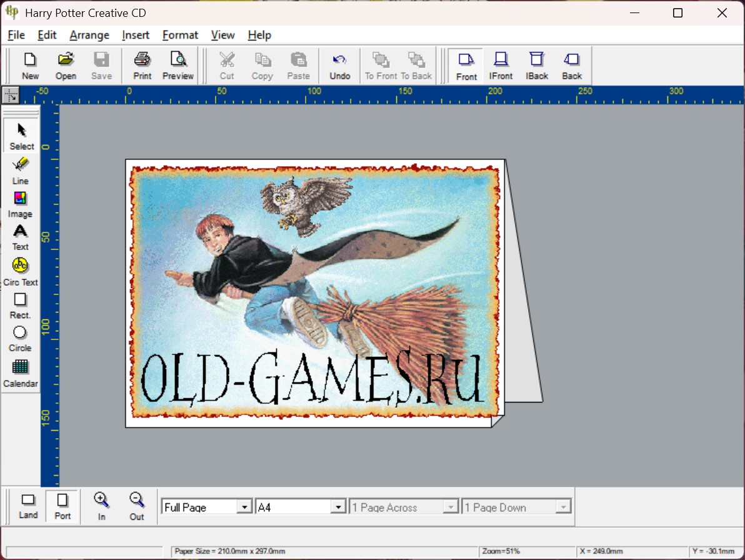Viewport: 745px width, 560px height.
Task: Expand the Full Page dropdown
Action: (244, 507)
